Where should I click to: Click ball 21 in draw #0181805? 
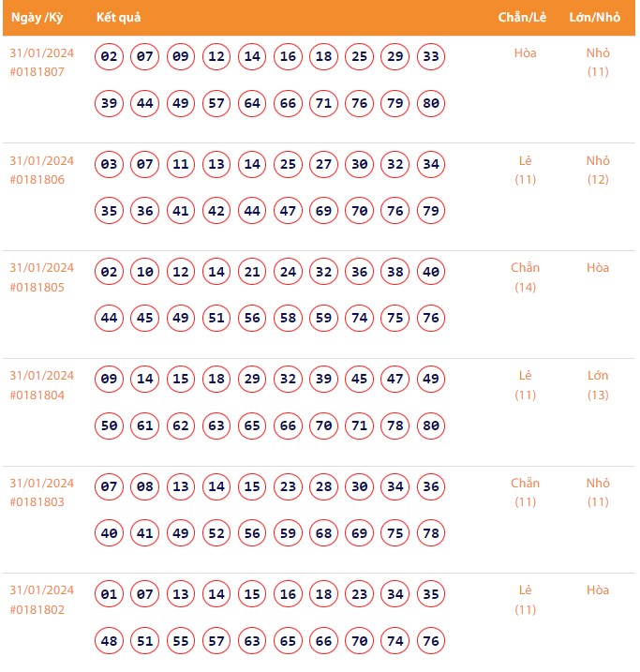point(252,272)
